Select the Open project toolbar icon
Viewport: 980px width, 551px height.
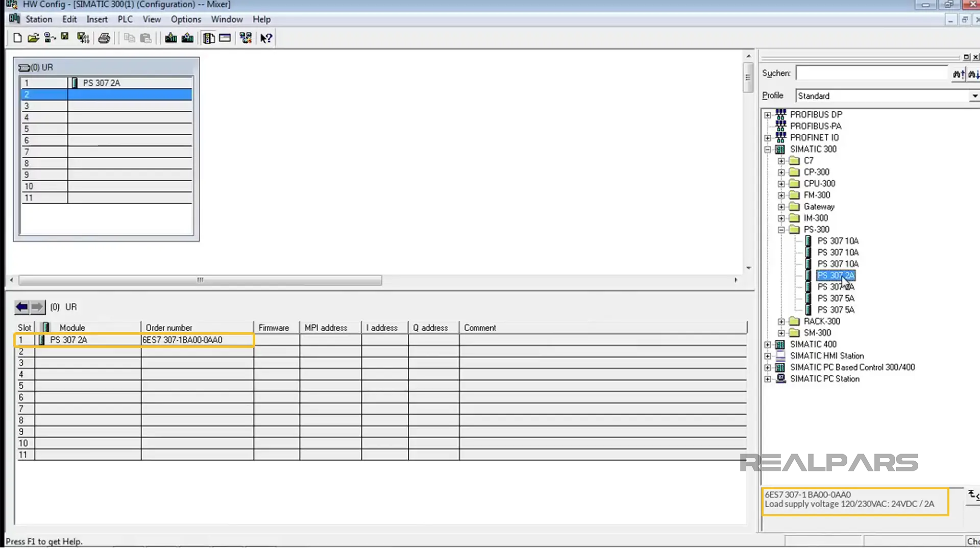33,37
